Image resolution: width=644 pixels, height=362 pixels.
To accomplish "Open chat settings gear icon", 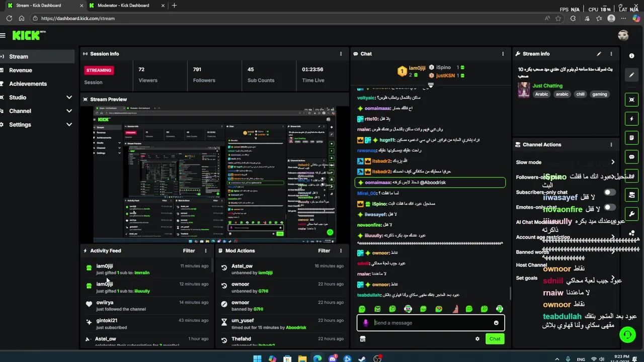I will (477, 339).
